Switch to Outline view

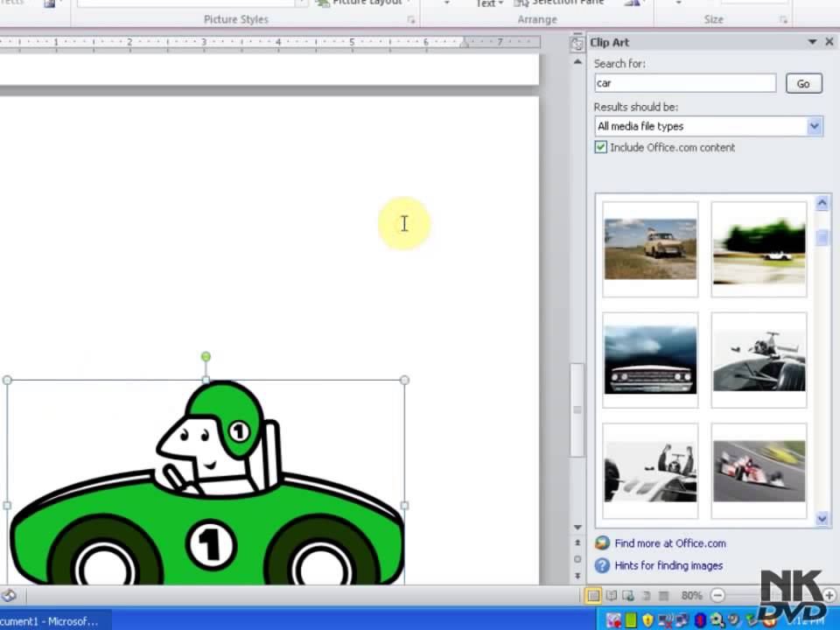pos(647,596)
